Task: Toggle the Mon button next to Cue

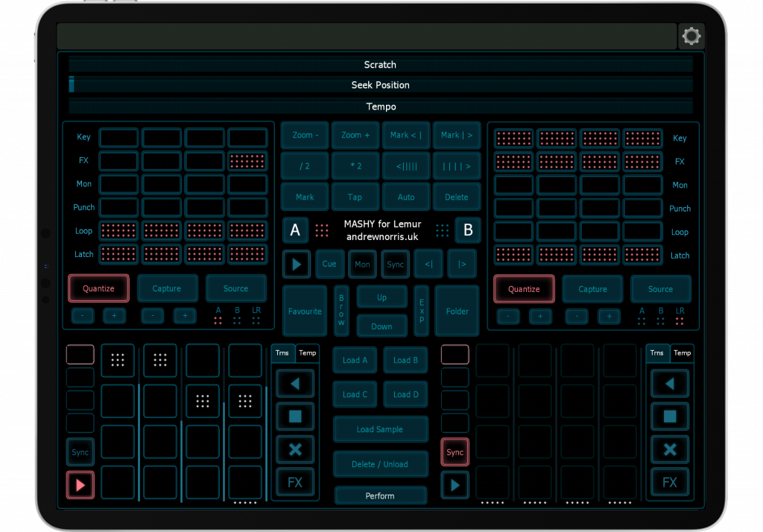Action: click(362, 264)
